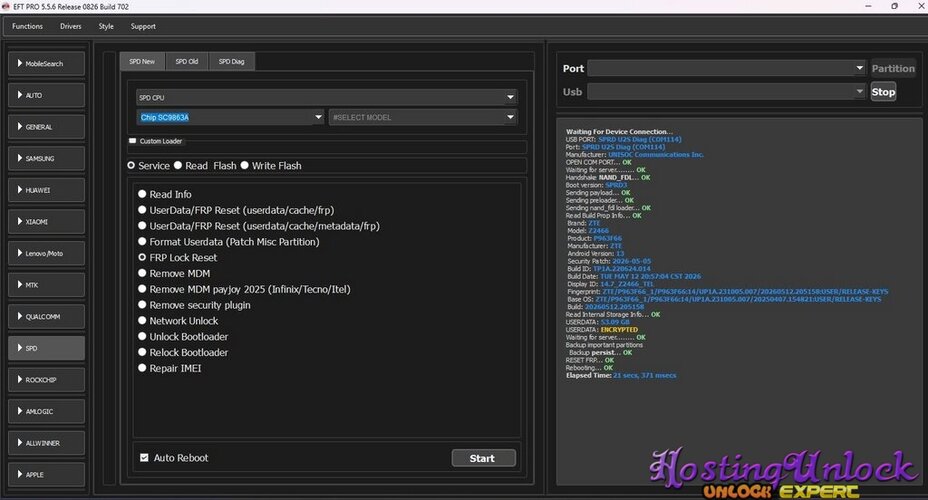Open the SAMSUNG sidebar section
928x500 pixels.
46,159
